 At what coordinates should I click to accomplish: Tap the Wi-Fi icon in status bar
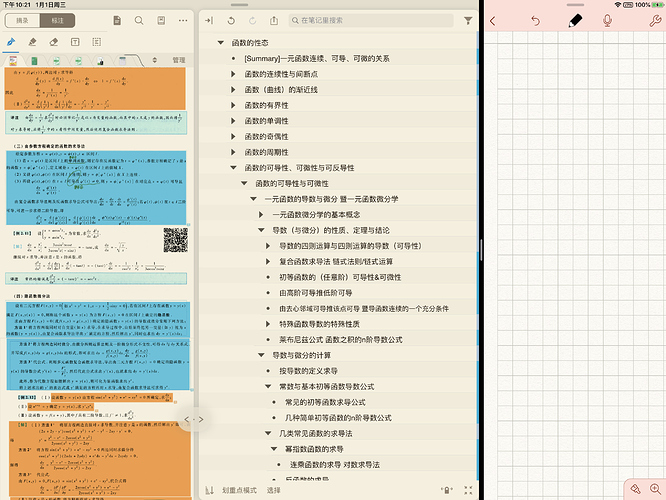(618, 5)
